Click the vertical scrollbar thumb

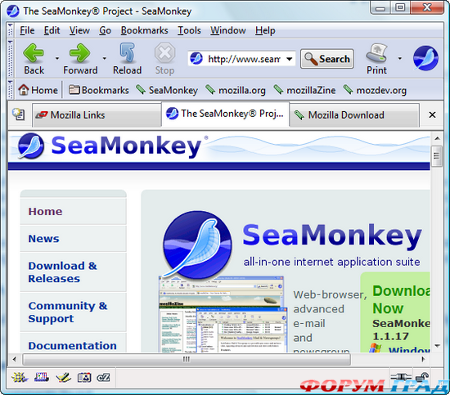coord(437,156)
